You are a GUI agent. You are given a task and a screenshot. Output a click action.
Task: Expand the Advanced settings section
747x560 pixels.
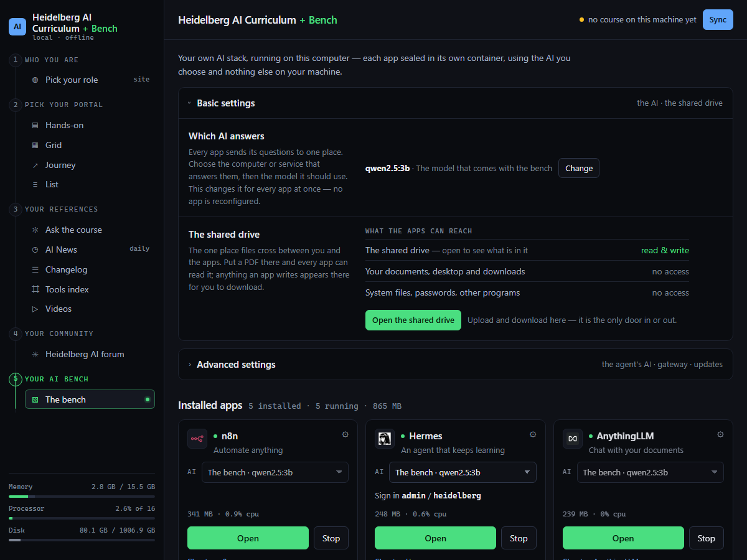pyautogui.click(x=455, y=365)
